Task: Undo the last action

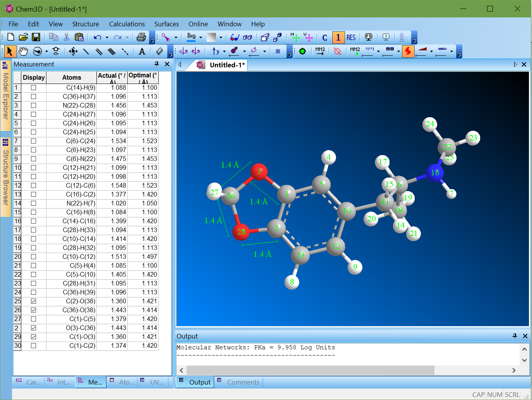Action: pyautogui.click(x=98, y=37)
